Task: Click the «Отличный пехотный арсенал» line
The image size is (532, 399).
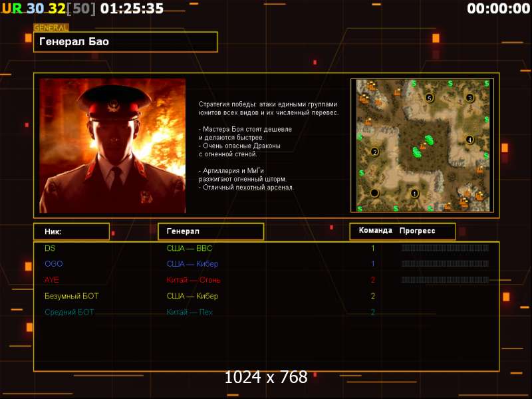Action: click(247, 188)
